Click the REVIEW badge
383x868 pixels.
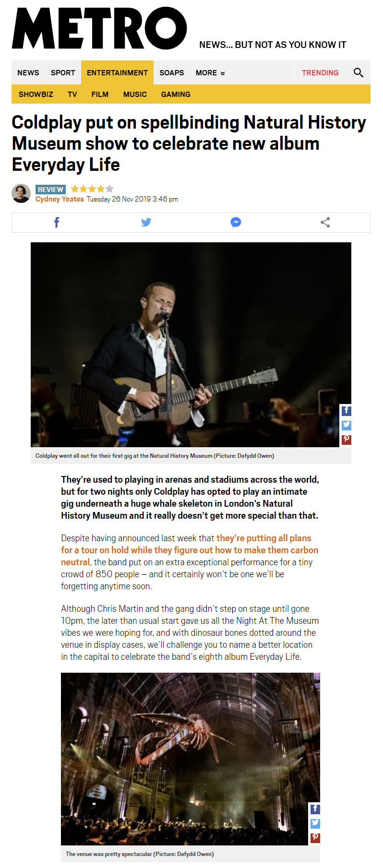(50, 190)
